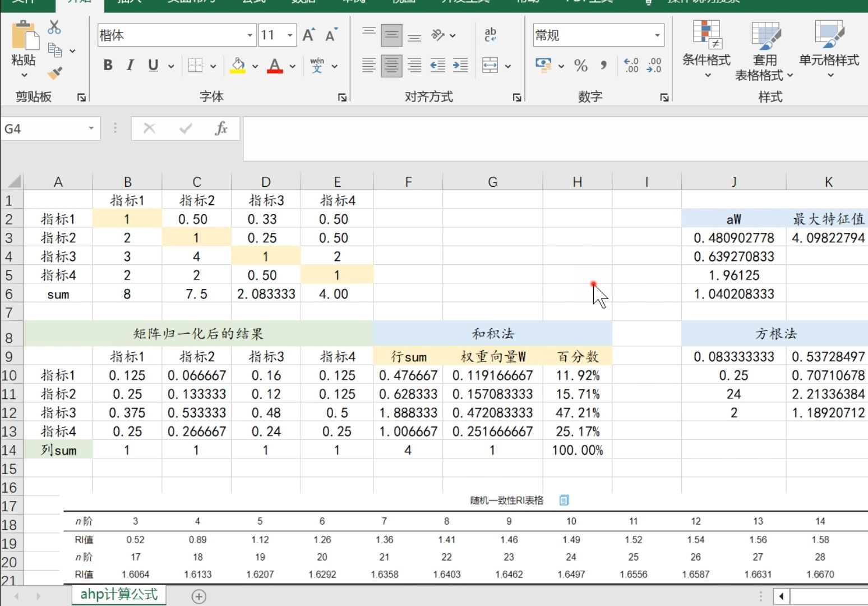Image resolution: width=868 pixels, height=606 pixels.
Task: Expand the paste options arrow
Action: [24, 75]
